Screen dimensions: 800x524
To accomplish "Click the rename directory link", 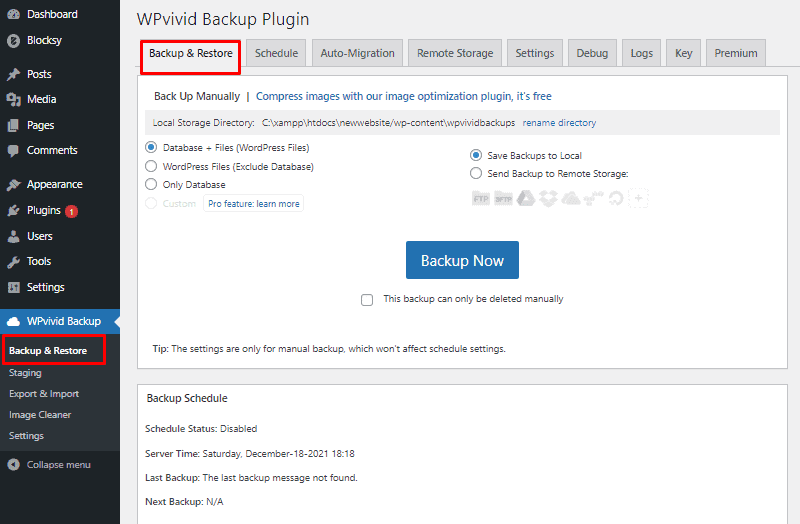I will click(559, 123).
